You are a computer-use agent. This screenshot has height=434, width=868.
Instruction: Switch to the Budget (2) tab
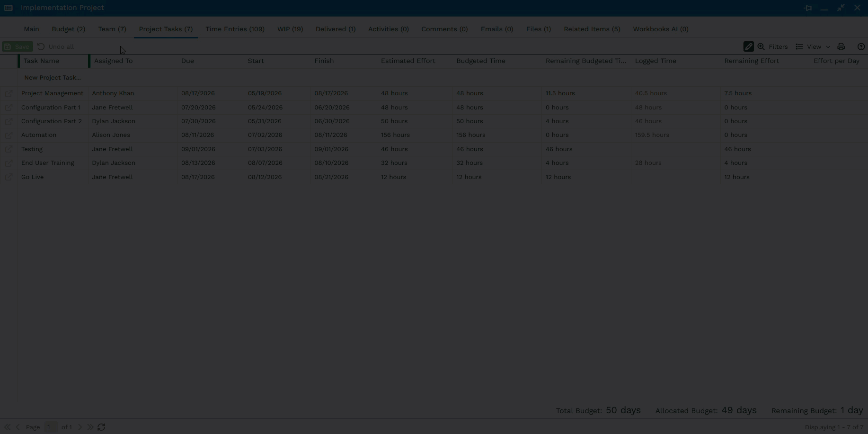(69, 29)
